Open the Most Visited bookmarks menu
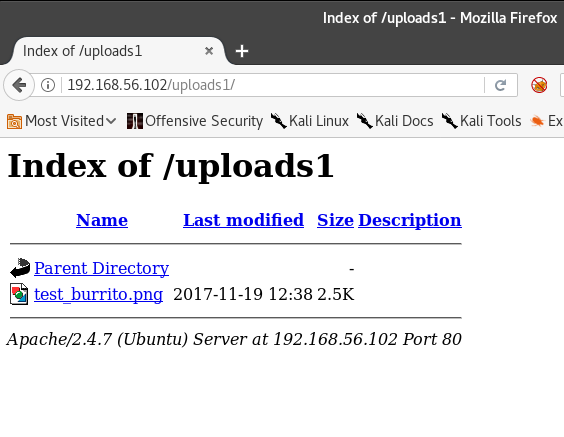This screenshot has width=564, height=437. 61,121
